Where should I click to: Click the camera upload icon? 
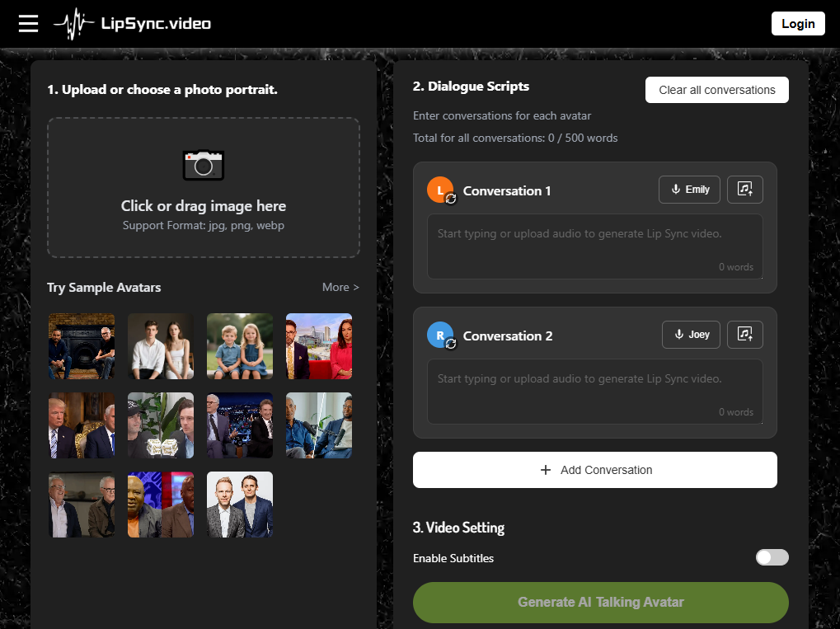[203, 165]
